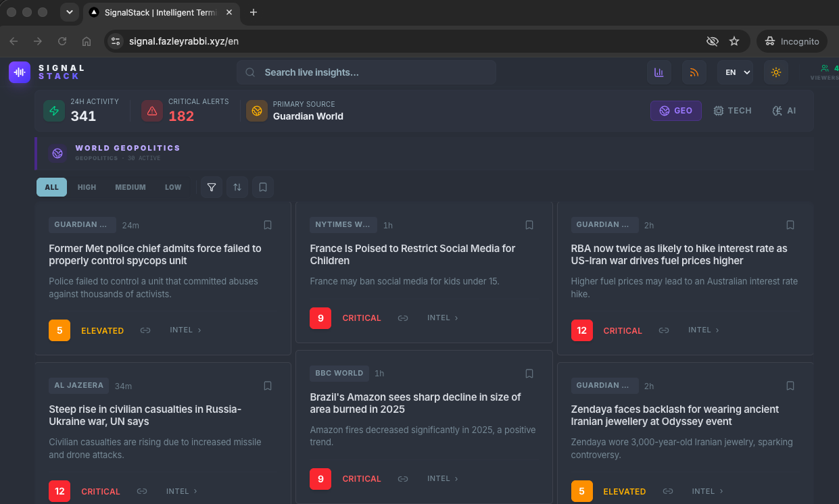The width and height of the screenshot is (839, 504).
Task: Click the score 12 badge on RBA card
Action: (x=581, y=330)
